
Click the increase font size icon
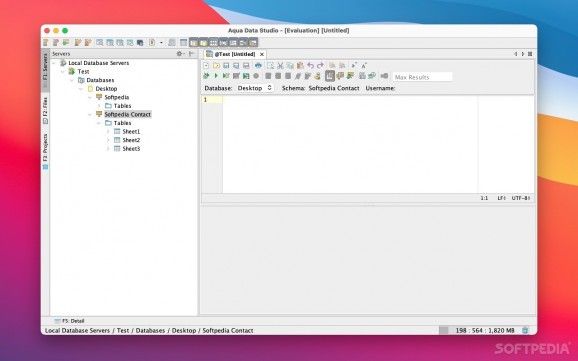click(364, 66)
